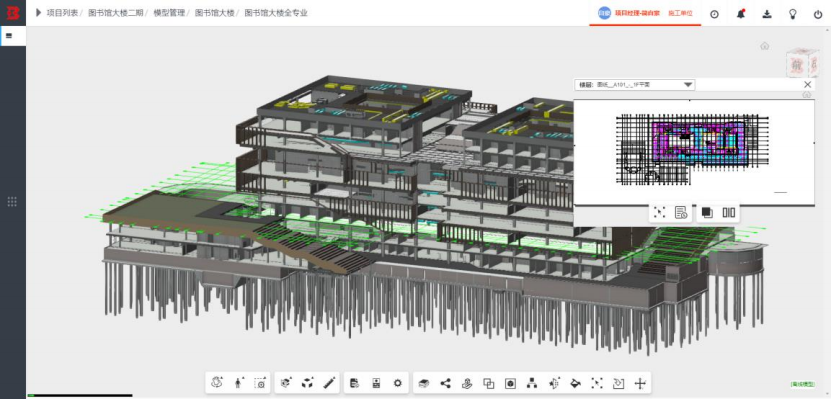Click the power logout icon
This screenshot has width=833, height=399.
(818, 14)
